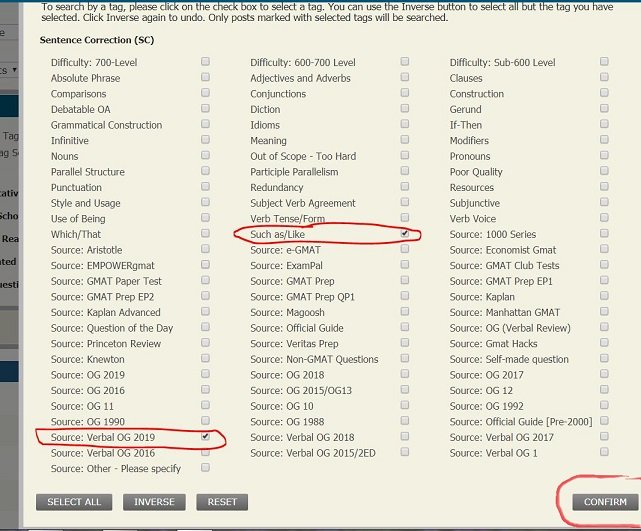This screenshot has width=641, height=531.
Task: Check the Gerund checkbox
Action: click(x=604, y=108)
